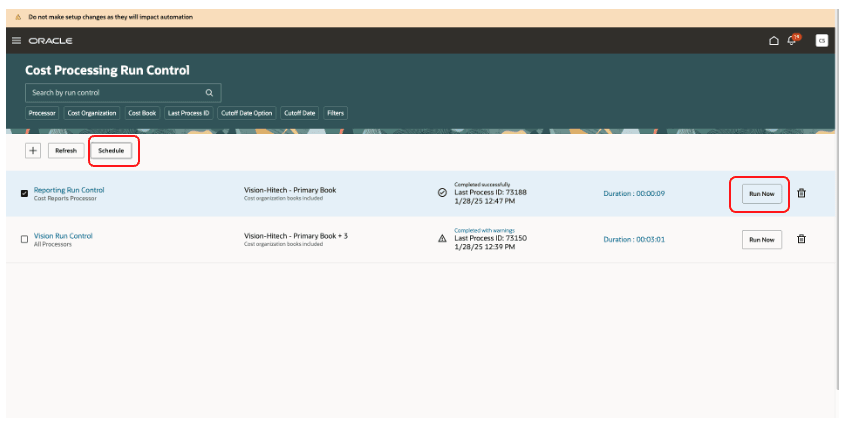The width and height of the screenshot is (862, 442).
Task: Uncheck the Reporting Run Control checkbox
Action: (x=24, y=194)
